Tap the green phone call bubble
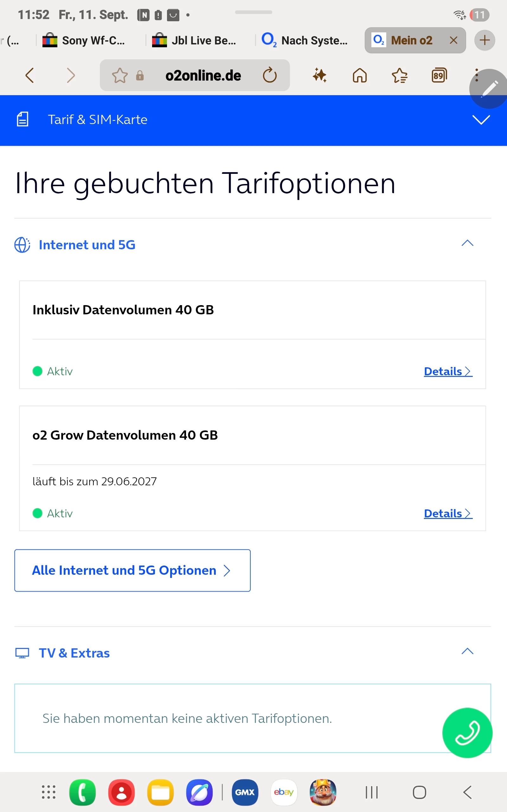This screenshot has width=507, height=812. tap(467, 732)
